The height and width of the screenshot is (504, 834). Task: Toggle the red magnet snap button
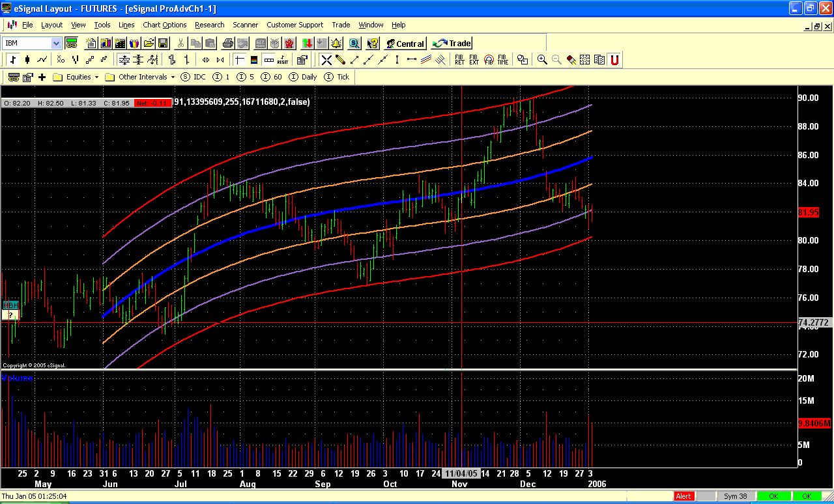614,60
